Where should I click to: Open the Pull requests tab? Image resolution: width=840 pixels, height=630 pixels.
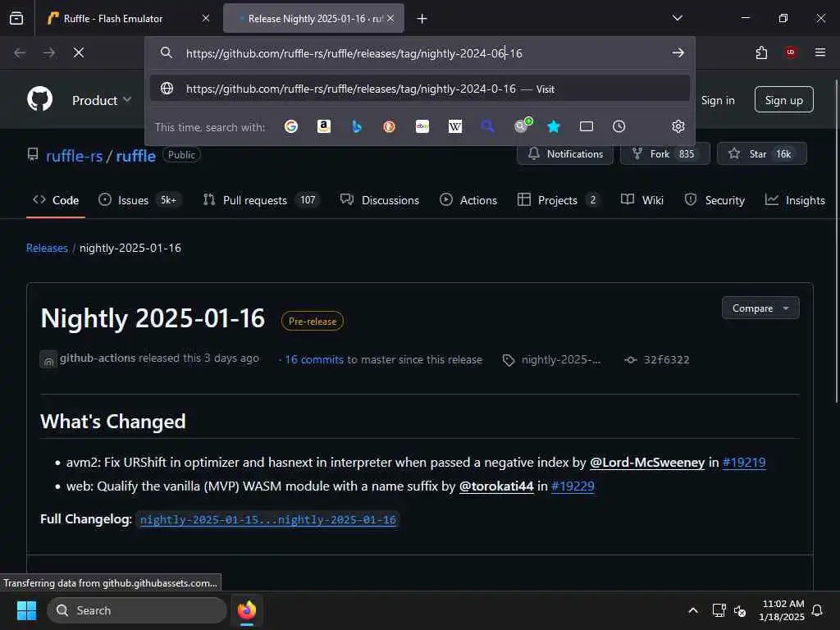point(262,200)
